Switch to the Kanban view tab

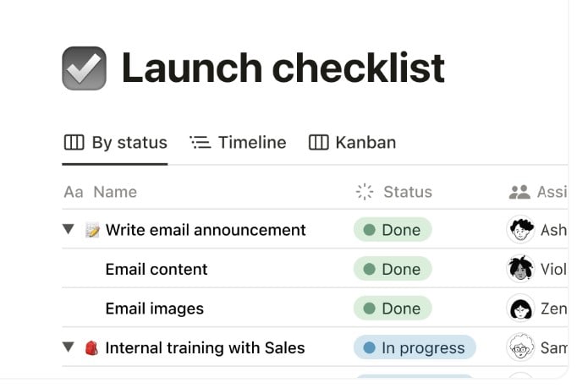(352, 142)
